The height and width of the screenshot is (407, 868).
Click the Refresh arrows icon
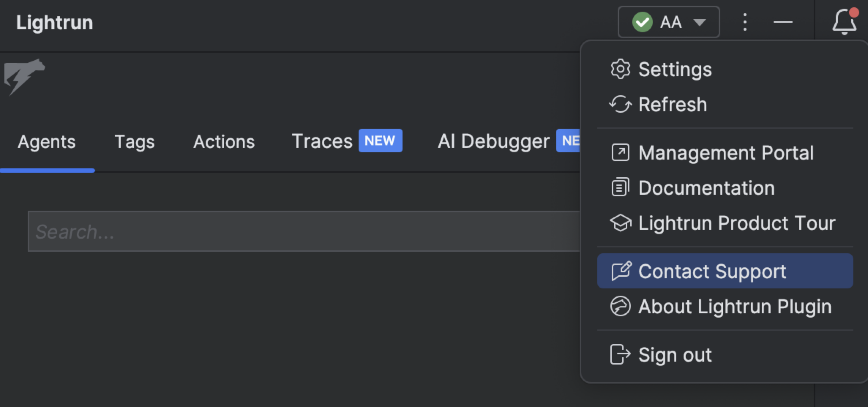coord(620,104)
